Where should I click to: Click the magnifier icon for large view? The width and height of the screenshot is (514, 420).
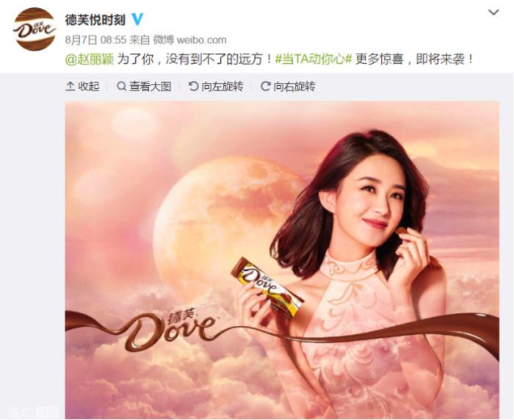[x=121, y=87]
